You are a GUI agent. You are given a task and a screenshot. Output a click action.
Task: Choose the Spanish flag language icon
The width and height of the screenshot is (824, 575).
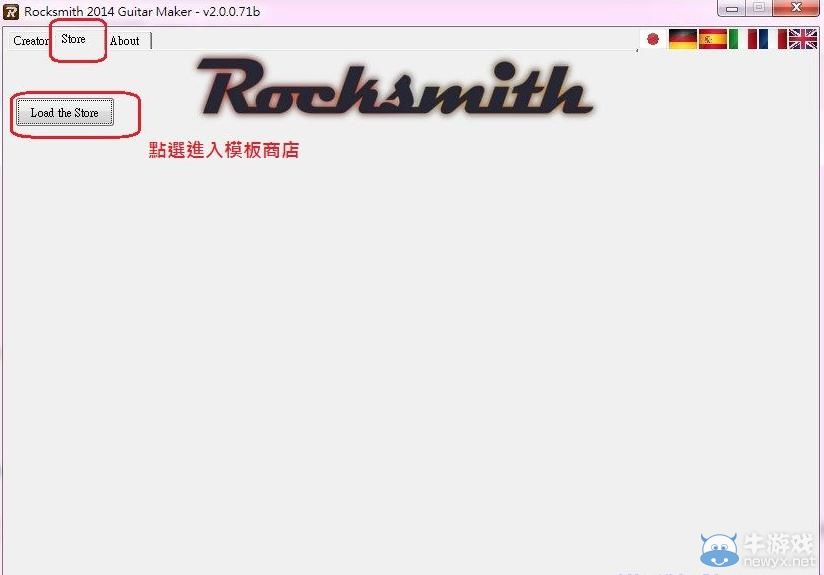pyautogui.click(x=713, y=39)
